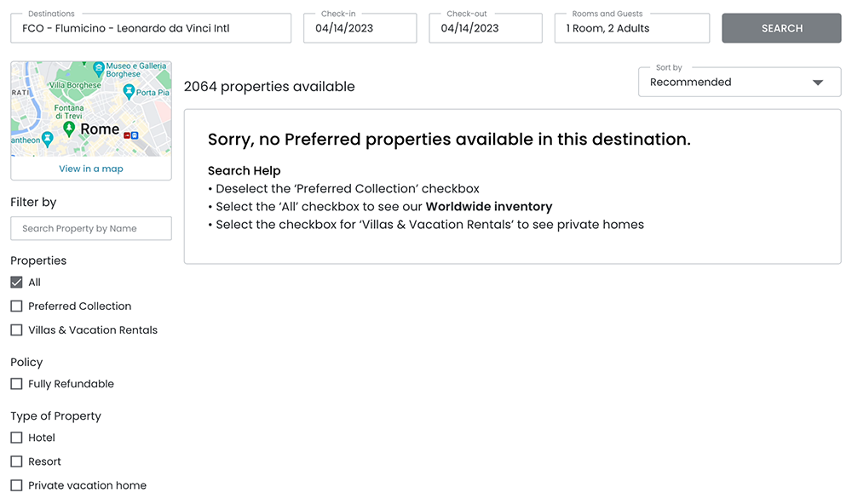Click the green Fontana di Trevi pin
Image resolution: width=852 pixels, height=504 pixels.
pos(69,128)
